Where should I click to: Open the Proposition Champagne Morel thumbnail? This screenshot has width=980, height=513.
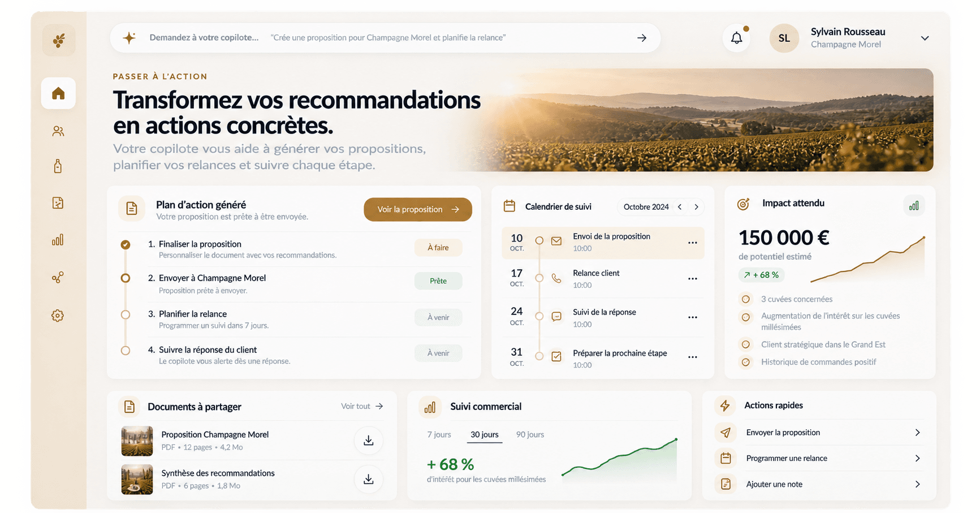tap(137, 441)
